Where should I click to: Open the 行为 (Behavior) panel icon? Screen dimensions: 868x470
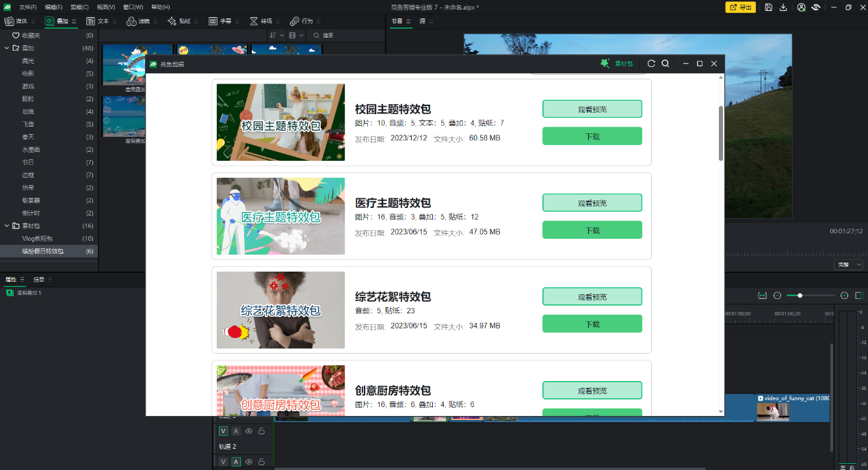pos(295,21)
